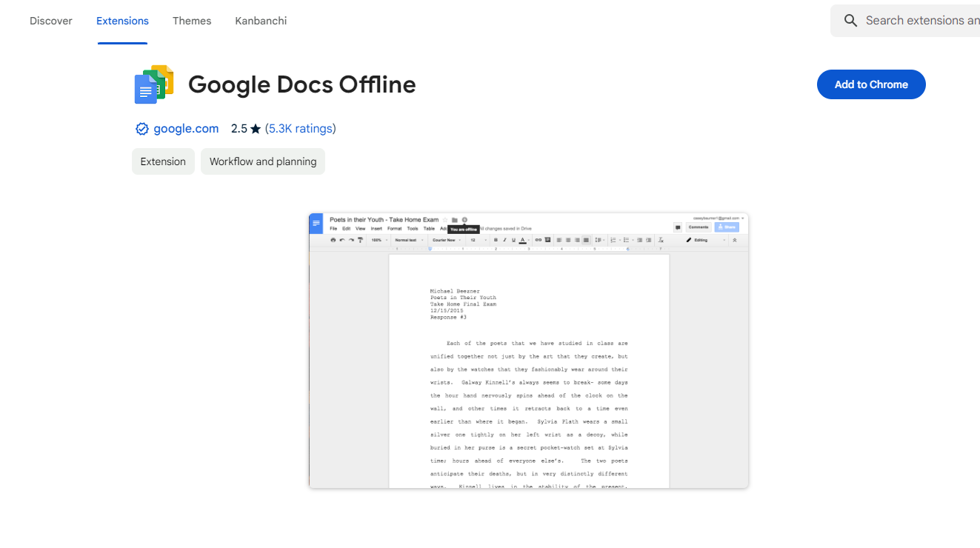Open the Discover tab
The height and width of the screenshot is (548, 980).
click(51, 21)
